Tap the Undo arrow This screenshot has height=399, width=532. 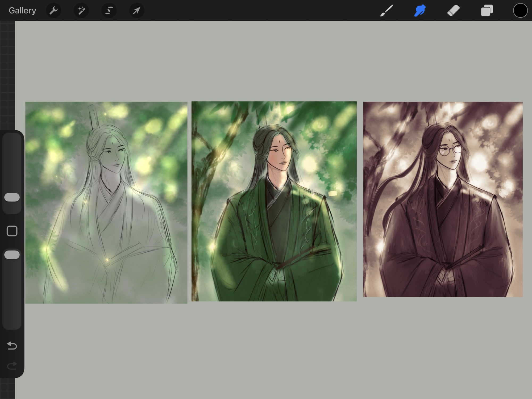pos(12,346)
